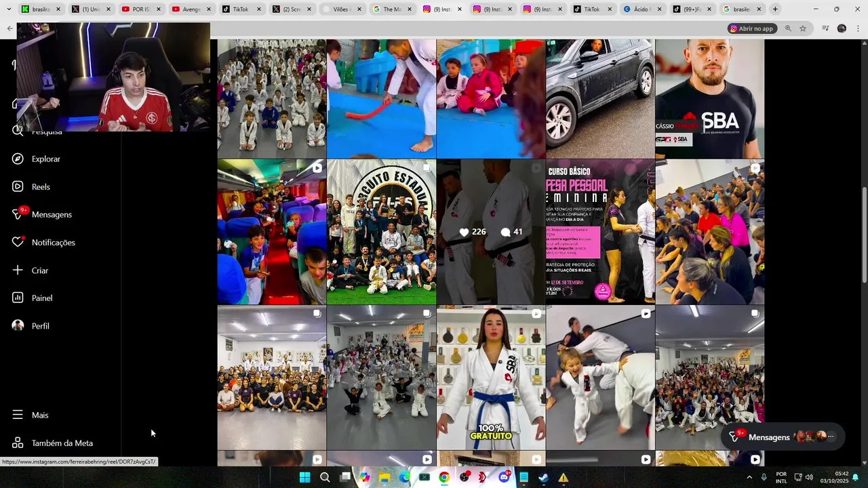Open File Explorer from the taskbar
The height and width of the screenshot is (488, 868).
coord(384,477)
